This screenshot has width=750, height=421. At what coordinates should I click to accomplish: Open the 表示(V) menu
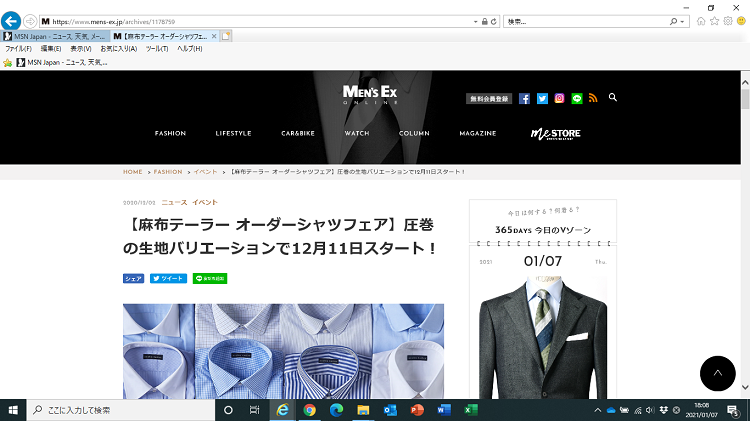(81, 49)
